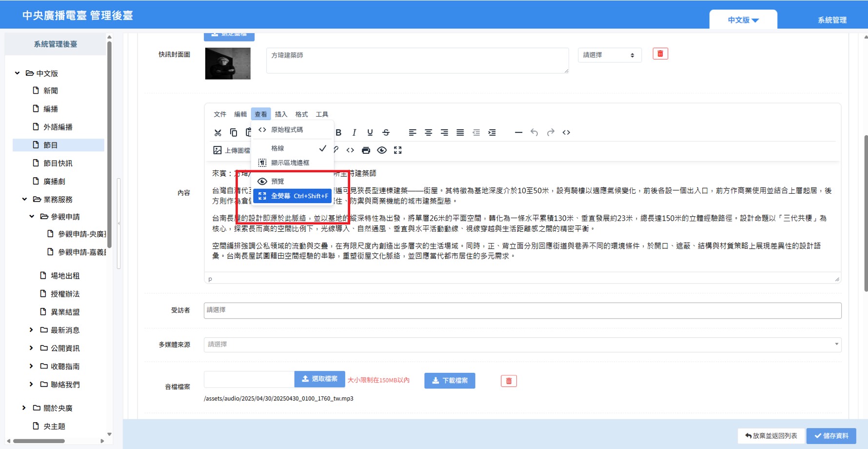Increase indent icon

pyautogui.click(x=492, y=132)
